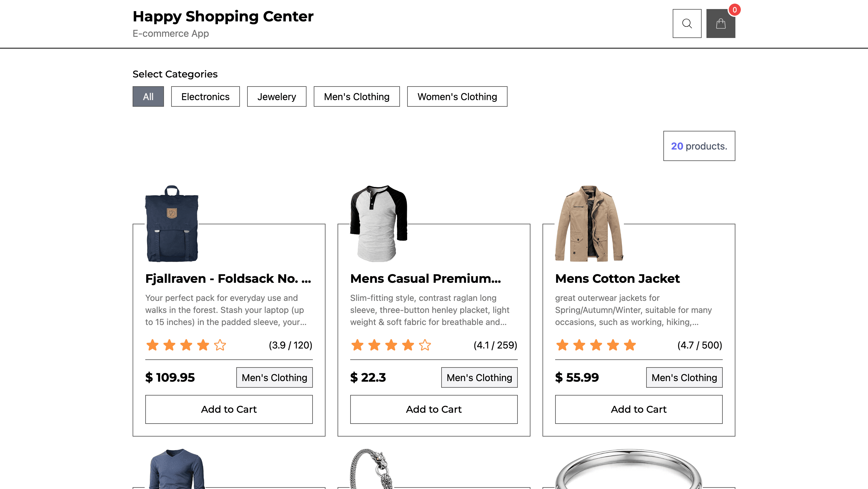Click the red cart count badge
Screen dimensions: 868x489
[x=734, y=10]
